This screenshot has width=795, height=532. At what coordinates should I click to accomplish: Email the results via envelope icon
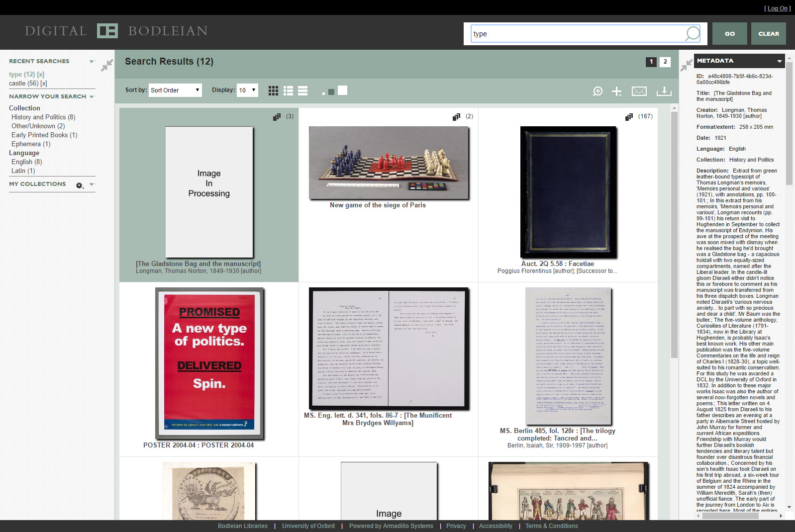click(x=639, y=91)
